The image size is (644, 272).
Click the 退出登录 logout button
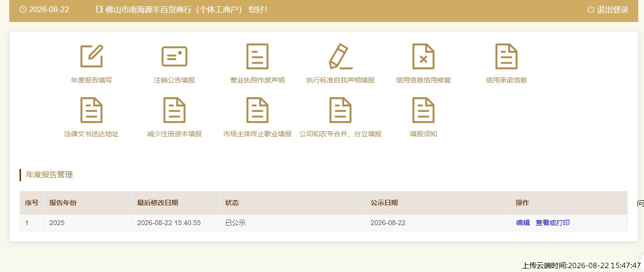pyautogui.click(x=608, y=9)
